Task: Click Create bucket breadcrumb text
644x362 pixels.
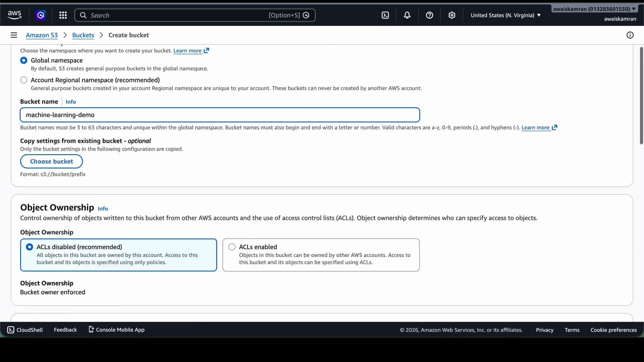Action: [129, 35]
